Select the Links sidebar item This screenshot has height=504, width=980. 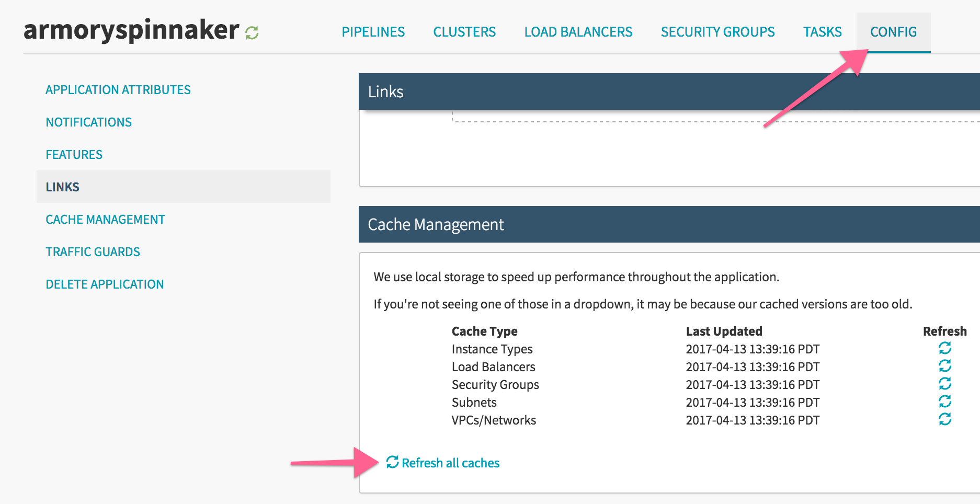point(63,187)
